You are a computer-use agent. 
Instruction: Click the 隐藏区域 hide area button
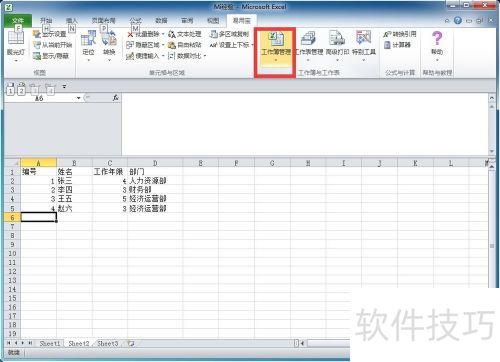pyautogui.click(x=145, y=45)
